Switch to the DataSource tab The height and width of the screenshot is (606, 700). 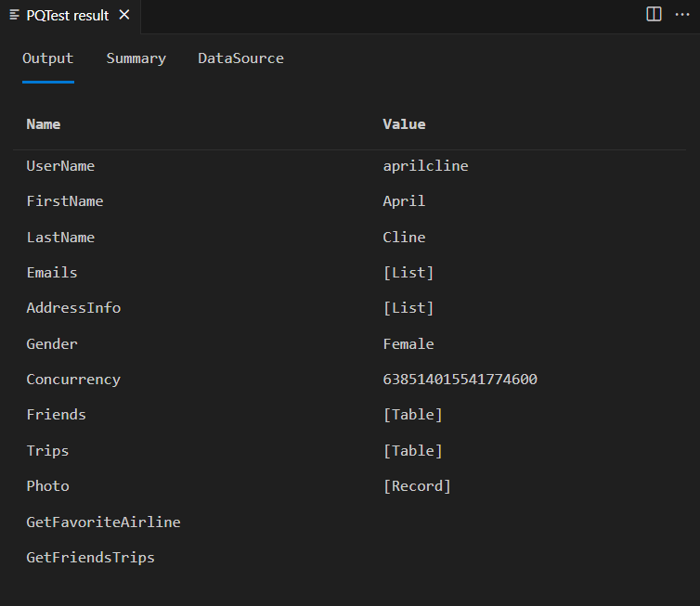click(x=240, y=58)
